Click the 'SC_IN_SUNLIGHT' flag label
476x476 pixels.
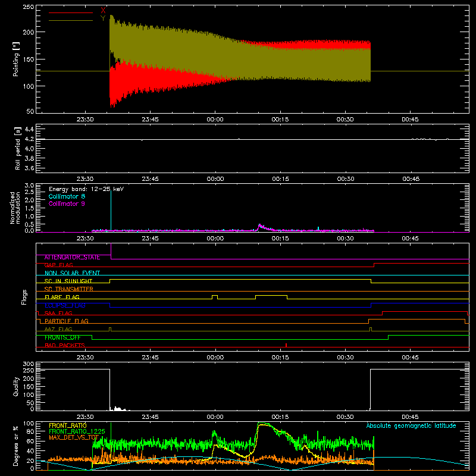(68, 281)
